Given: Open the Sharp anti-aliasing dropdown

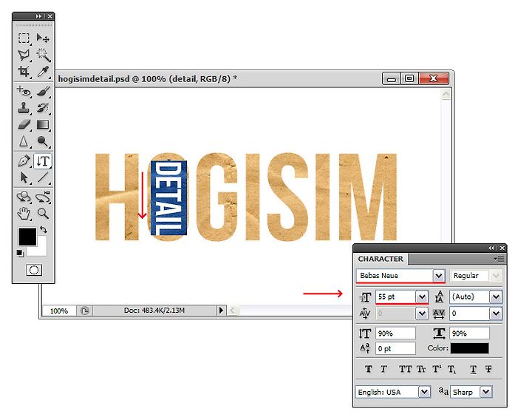Looking at the screenshot, I should pos(486,392).
